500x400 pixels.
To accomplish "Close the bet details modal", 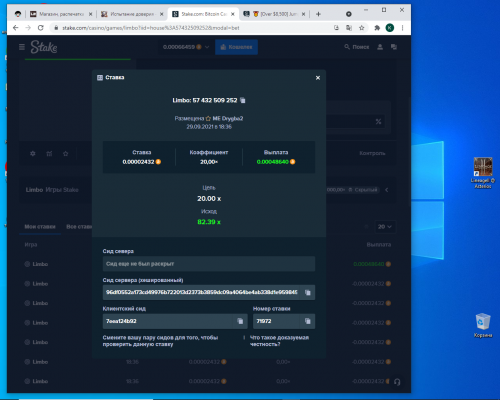I will click(x=318, y=78).
